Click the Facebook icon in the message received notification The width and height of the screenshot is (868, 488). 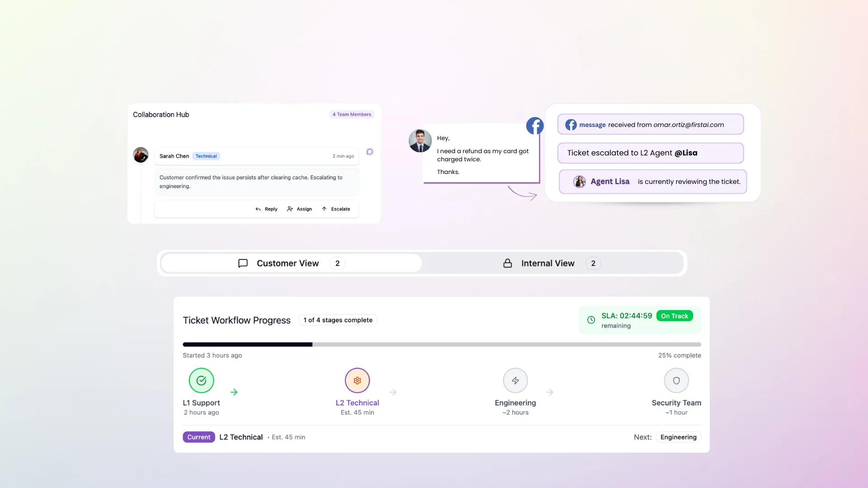click(571, 125)
